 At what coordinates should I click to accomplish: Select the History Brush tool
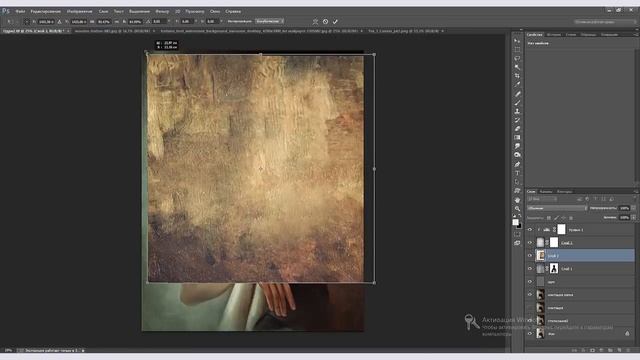pos(517,120)
